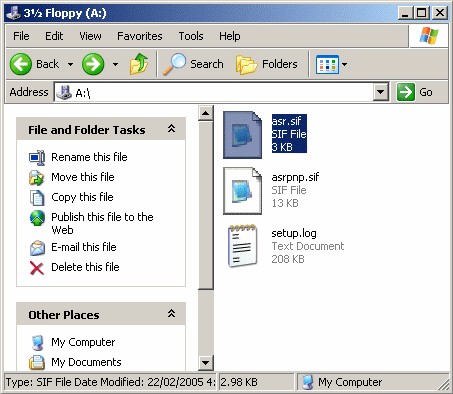The height and width of the screenshot is (394, 453).
Task: Click the 2.98 KB status bar size
Action: click(x=239, y=382)
